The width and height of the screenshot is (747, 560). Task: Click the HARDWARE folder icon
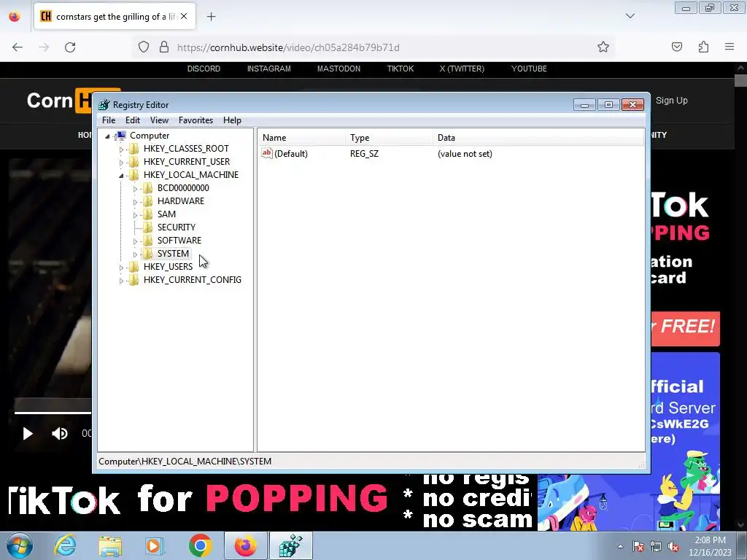pyautogui.click(x=148, y=201)
